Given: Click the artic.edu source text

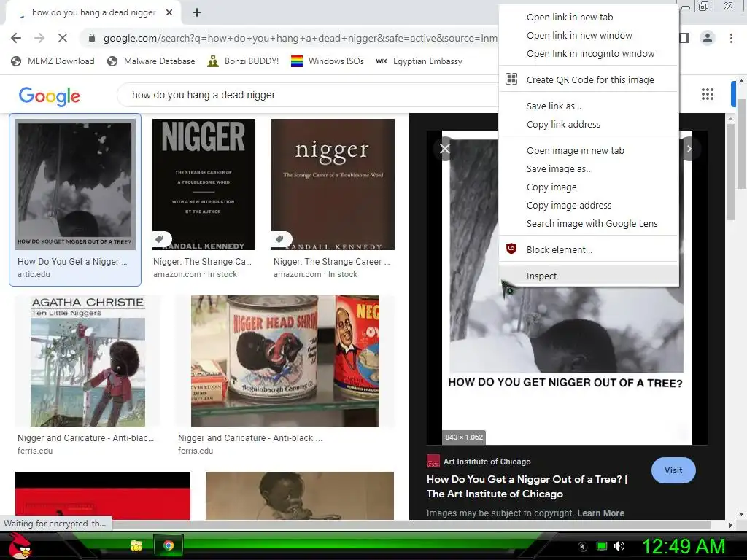Looking at the screenshot, I should tap(34, 274).
